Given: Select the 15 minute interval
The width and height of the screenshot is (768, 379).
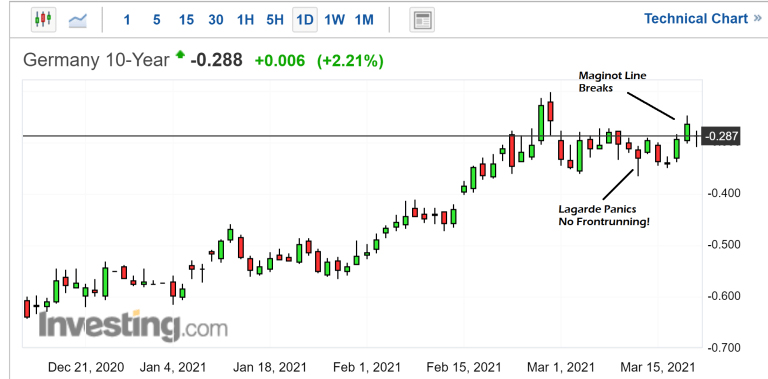Looking at the screenshot, I should [186, 20].
